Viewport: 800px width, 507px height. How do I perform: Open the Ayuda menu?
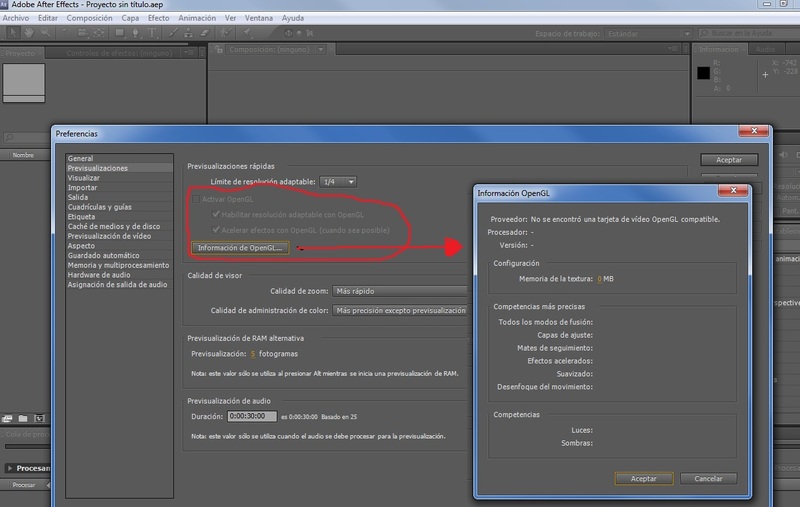(293, 18)
